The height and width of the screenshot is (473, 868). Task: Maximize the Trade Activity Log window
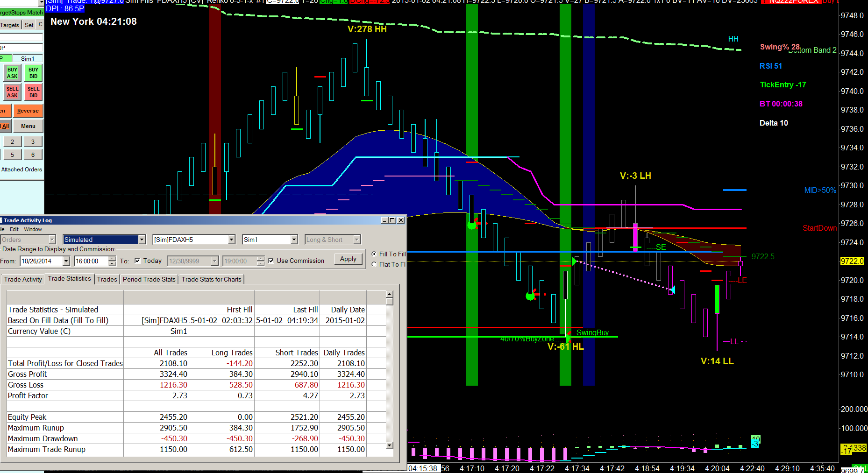(392, 220)
